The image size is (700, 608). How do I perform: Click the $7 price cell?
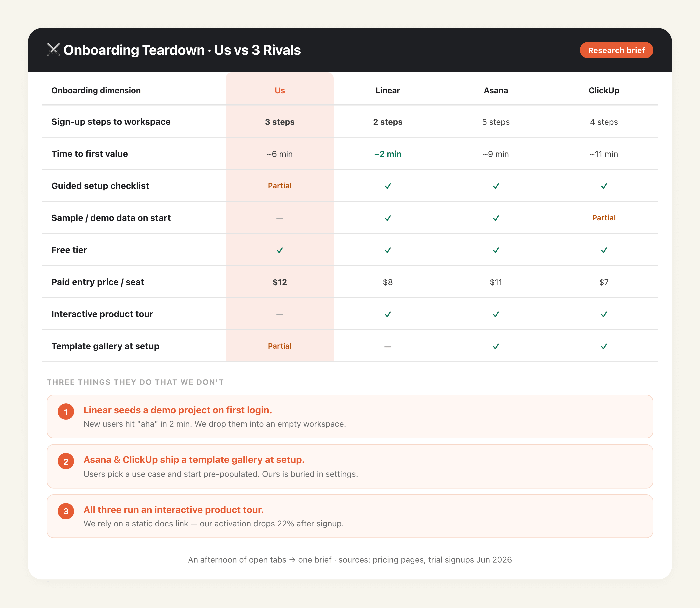604,282
